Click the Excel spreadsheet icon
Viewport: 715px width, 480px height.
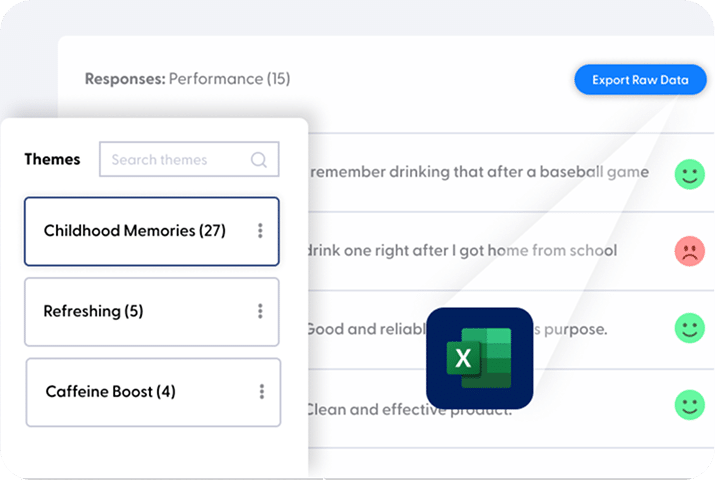click(x=479, y=358)
